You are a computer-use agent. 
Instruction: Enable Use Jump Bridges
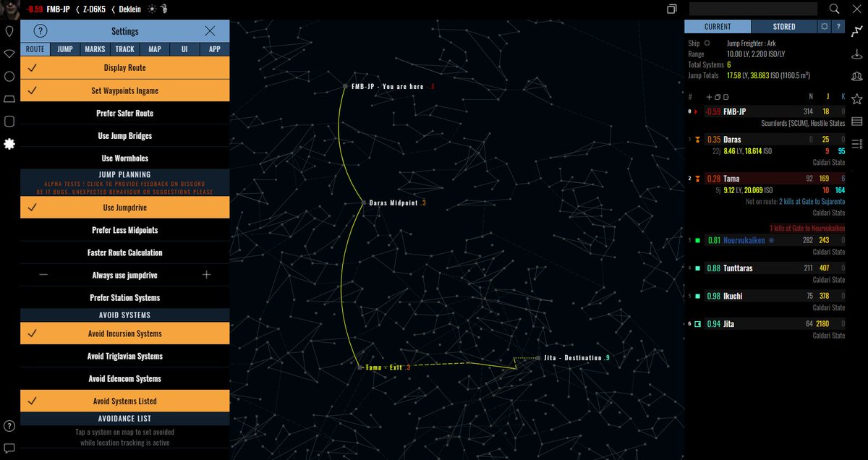point(125,135)
